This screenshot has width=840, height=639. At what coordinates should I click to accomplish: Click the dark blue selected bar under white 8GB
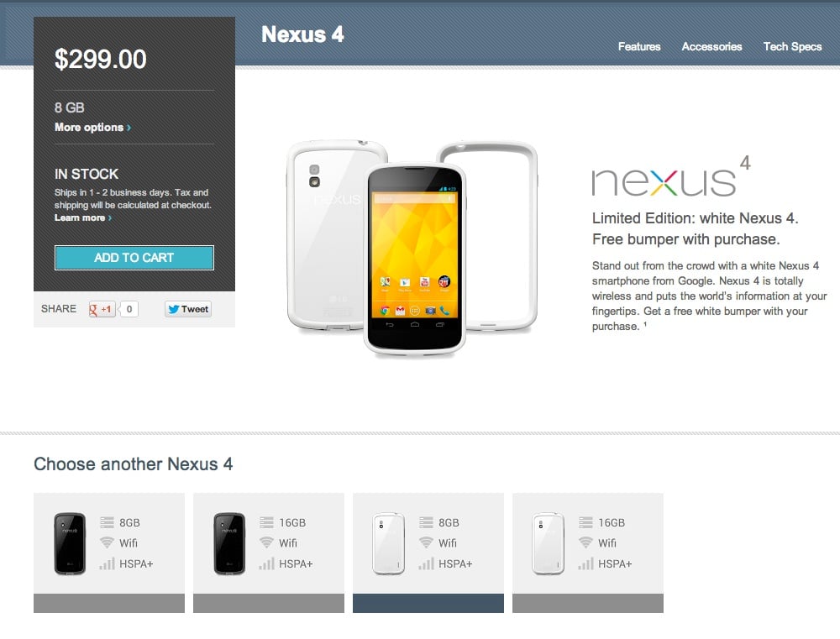coord(428,603)
